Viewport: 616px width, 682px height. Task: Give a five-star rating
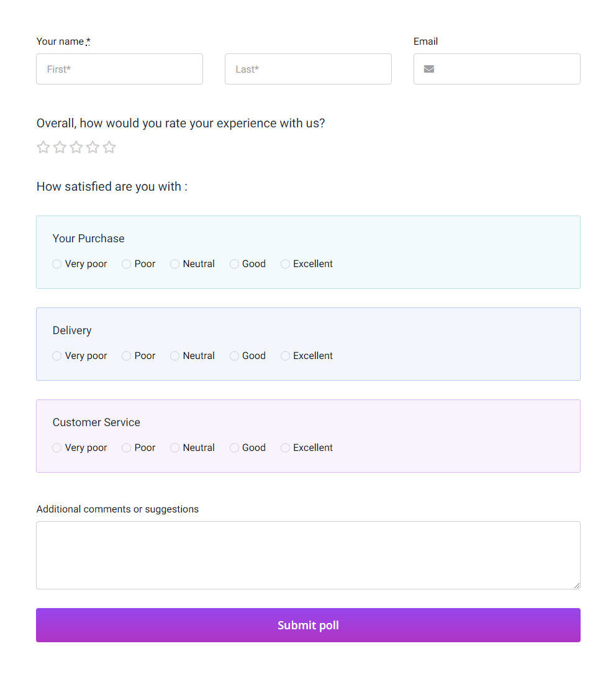click(x=109, y=147)
